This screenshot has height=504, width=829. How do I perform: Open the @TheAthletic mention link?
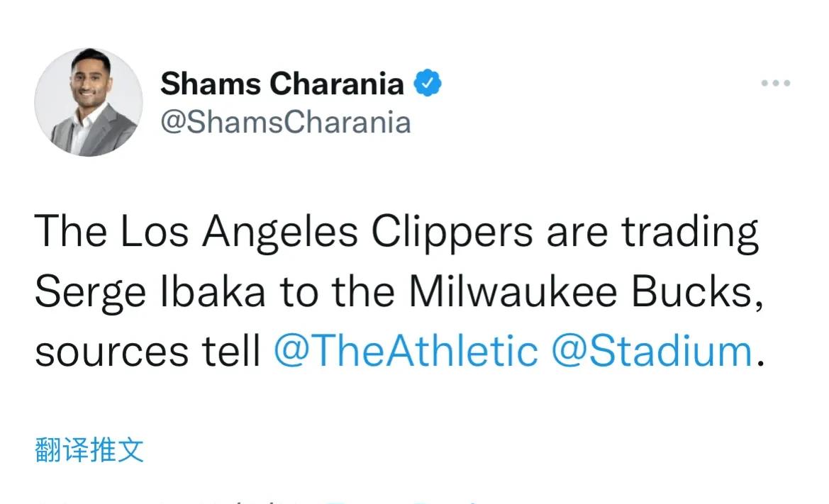pos(406,352)
